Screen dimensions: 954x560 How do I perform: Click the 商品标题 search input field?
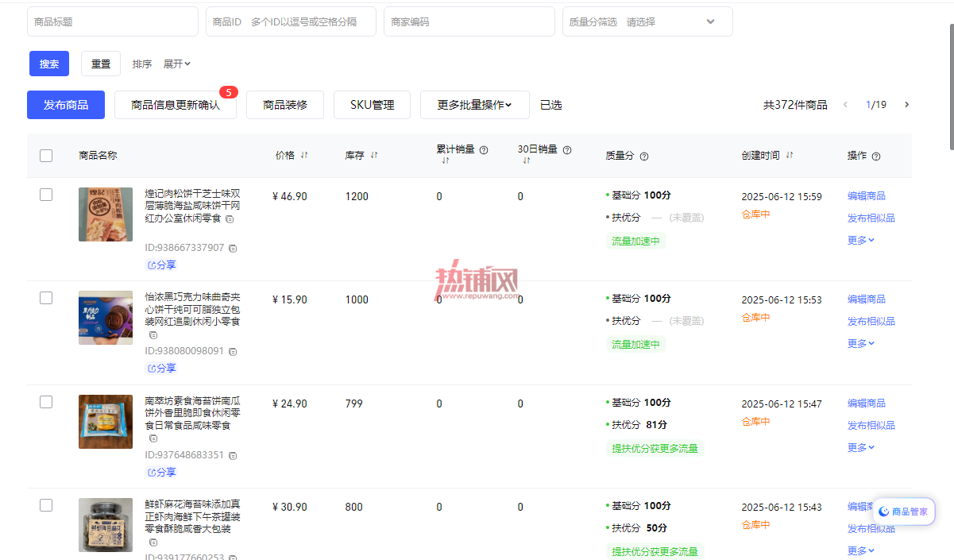tap(113, 21)
